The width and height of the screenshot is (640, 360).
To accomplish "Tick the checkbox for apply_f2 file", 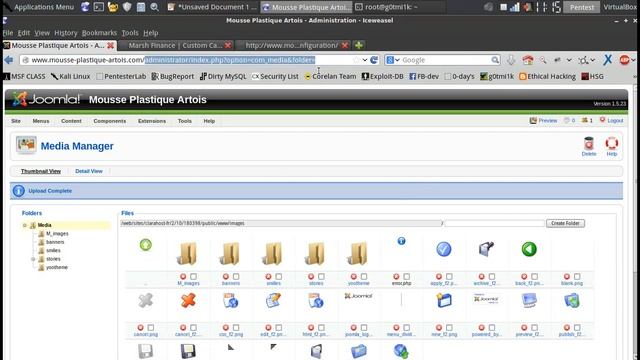I will [x=449, y=277].
